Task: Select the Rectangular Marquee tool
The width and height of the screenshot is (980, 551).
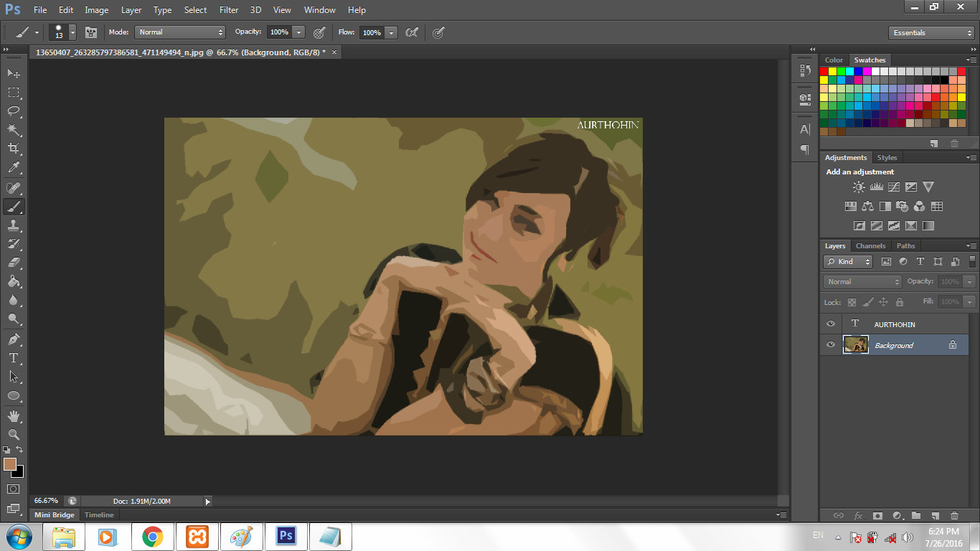Action: tap(14, 92)
